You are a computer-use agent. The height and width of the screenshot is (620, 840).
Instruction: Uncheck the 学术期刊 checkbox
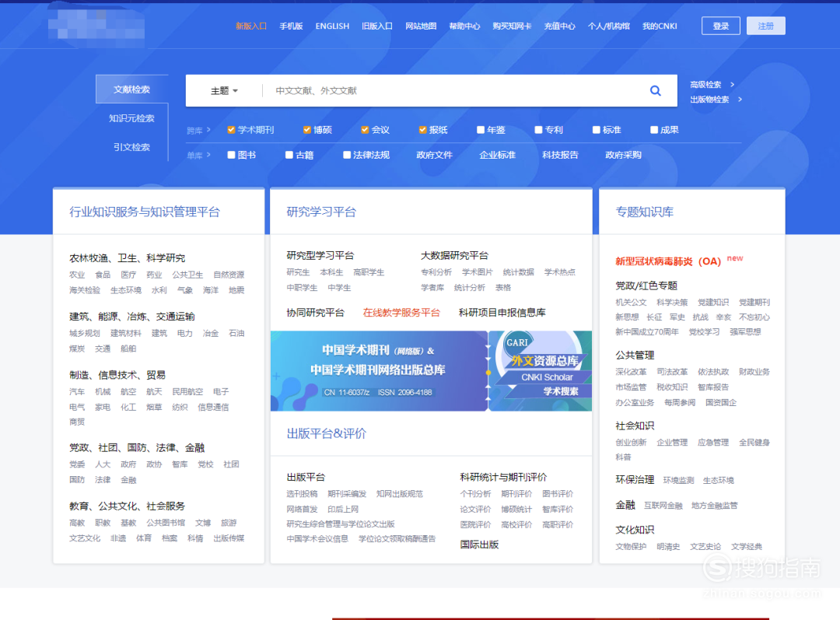pos(231,130)
